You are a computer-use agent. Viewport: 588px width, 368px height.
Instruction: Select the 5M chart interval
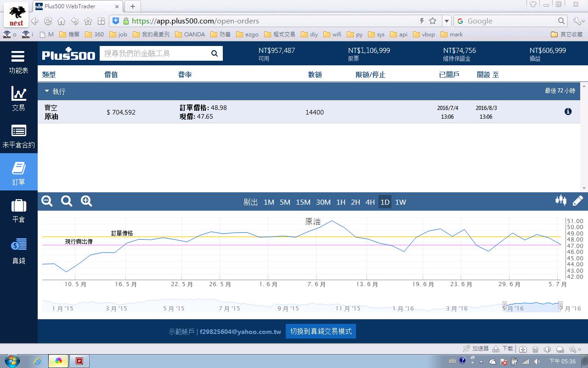285,202
